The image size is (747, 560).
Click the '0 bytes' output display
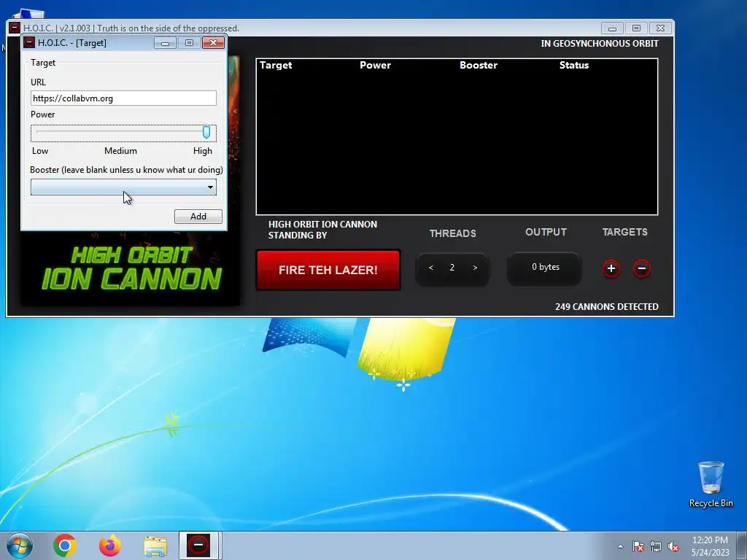pyautogui.click(x=546, y=267)
